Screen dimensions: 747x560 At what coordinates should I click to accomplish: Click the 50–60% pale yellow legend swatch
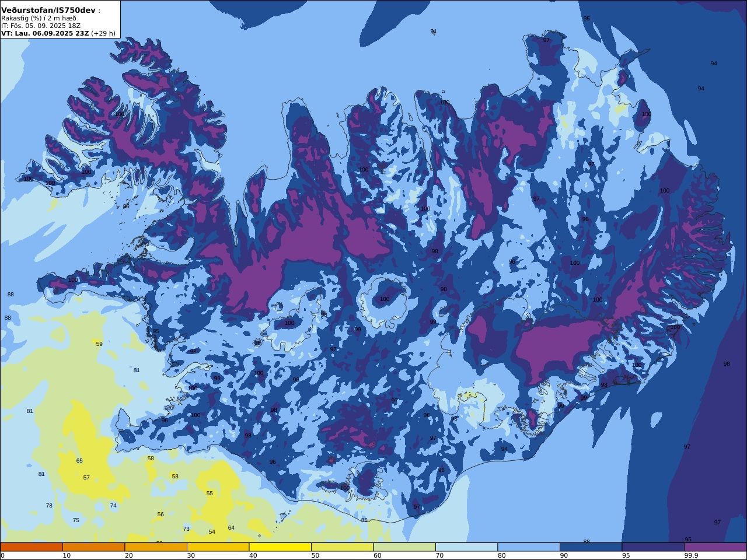point(342,547)
